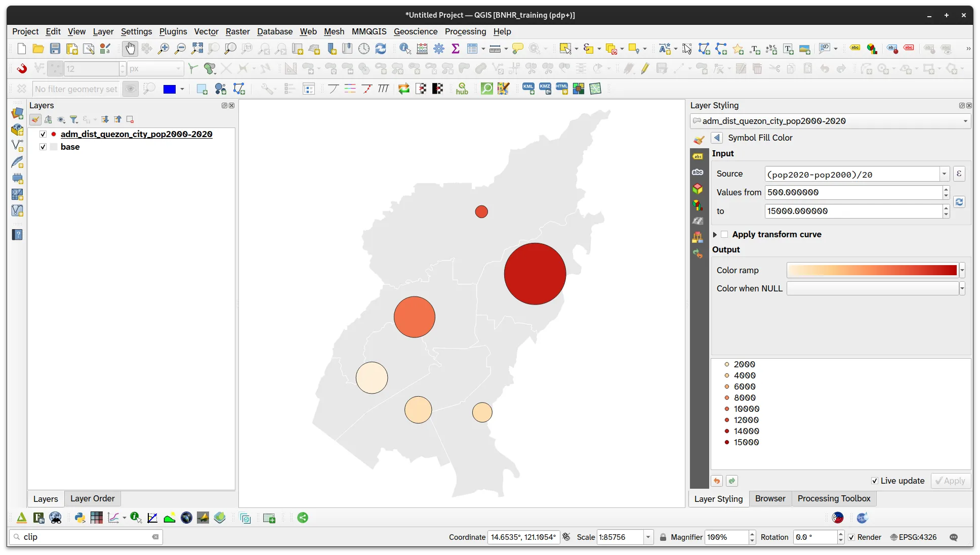
Task: Open the Color ramp dropdown arrow
Action: click(962, 270)
